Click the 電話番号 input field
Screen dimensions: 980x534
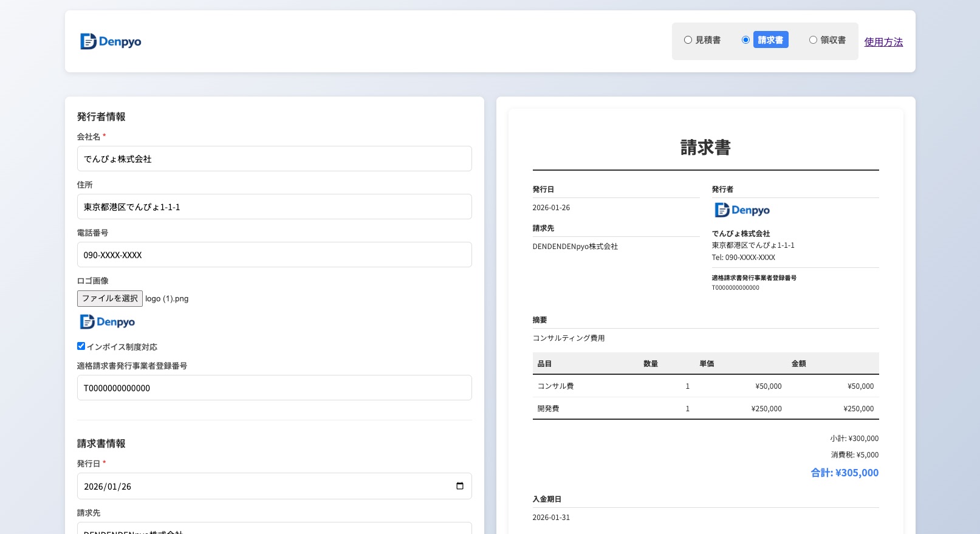pos(274,255)
